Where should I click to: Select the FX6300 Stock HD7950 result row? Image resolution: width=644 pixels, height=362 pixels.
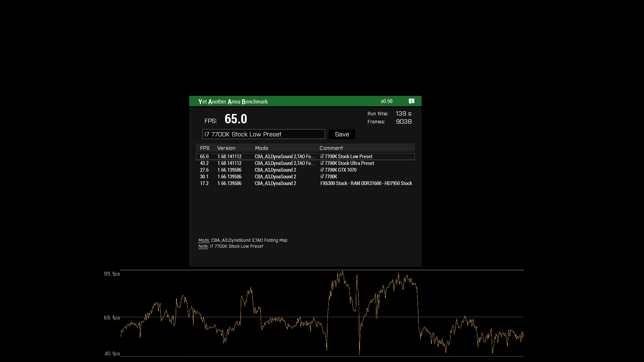305,183
